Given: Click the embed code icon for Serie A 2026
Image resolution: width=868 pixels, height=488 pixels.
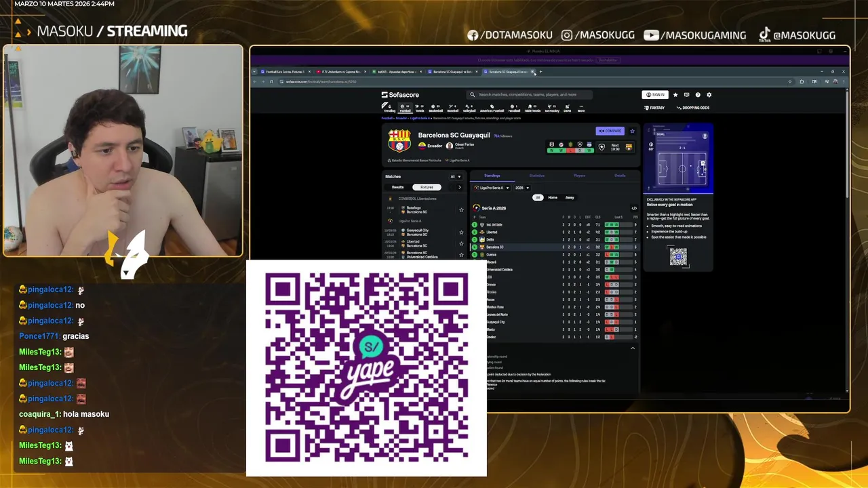Looking at the screenshot, I should point(634,208).
